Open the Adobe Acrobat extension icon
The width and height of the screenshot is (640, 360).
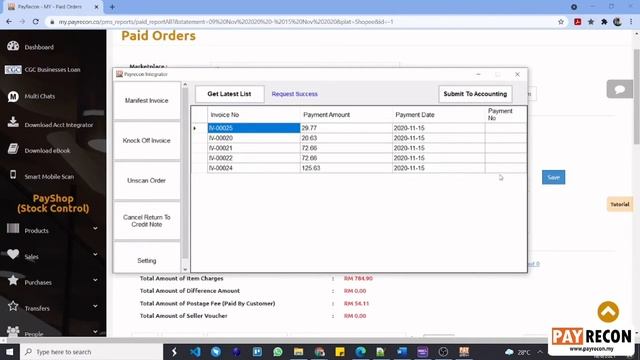(x=578, y=22)
